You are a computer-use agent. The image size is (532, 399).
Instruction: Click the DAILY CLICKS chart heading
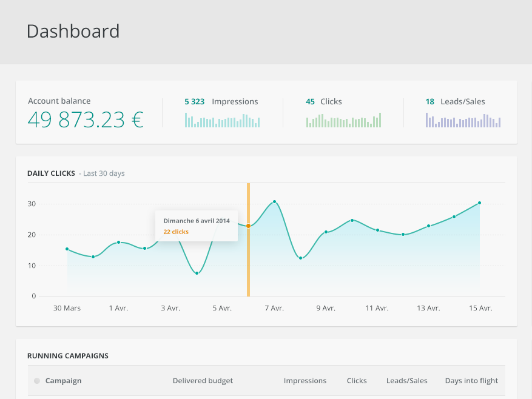click(x=51, y=173)
